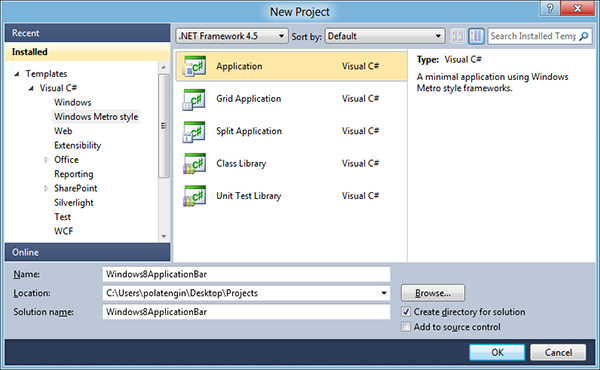Click the Browse... button
The height and width of the screenshot is (370, 600).
433,293
